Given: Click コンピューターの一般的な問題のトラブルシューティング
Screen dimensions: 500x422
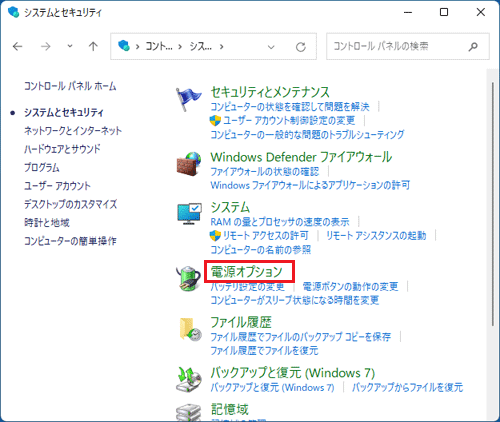Looking at the screenshot, I should 307,135.
